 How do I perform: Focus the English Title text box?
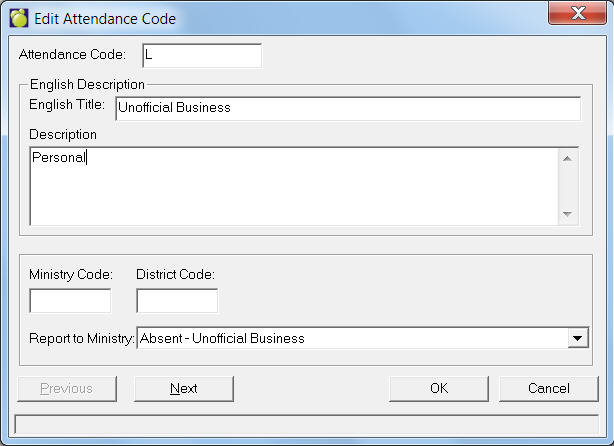pos(347,108)
